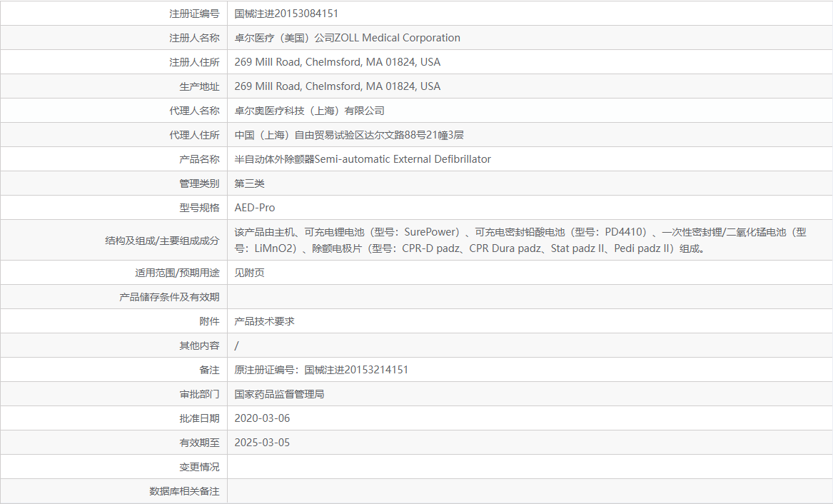This screenshot has width=833, height=504.
Task: Click the 注册证编号 row label
Action: (x=194, y=14)
